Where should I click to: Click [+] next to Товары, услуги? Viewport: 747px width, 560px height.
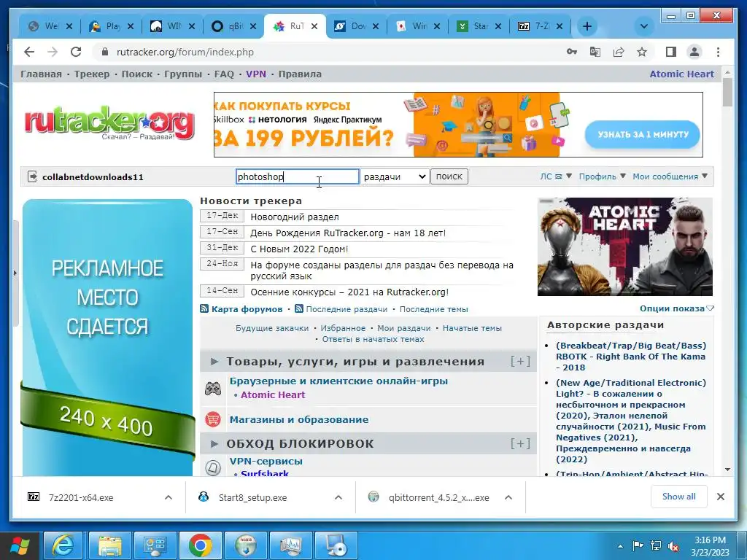coord(520,362)
